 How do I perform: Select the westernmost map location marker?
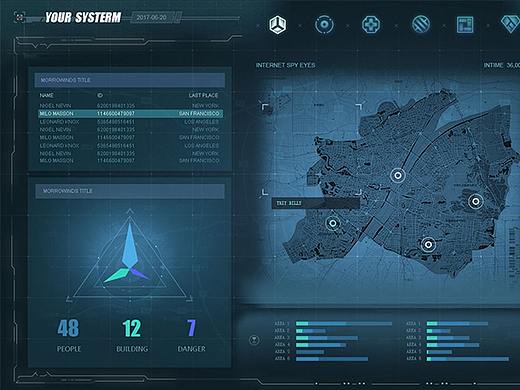point(333,223)
